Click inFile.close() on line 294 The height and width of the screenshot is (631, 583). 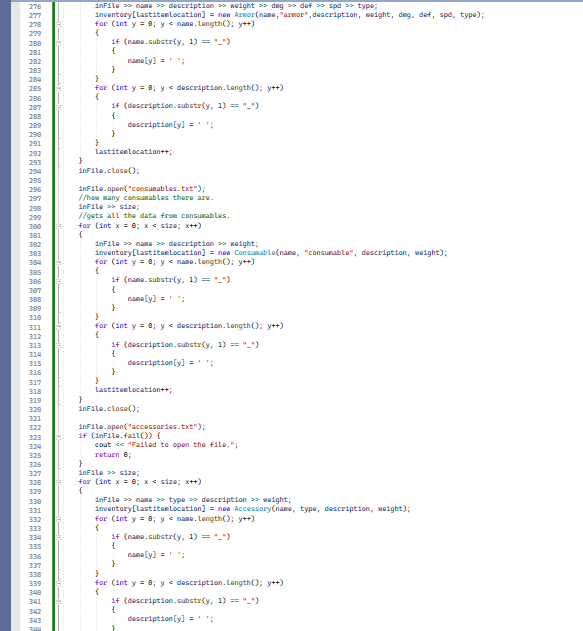pos(109,171)
